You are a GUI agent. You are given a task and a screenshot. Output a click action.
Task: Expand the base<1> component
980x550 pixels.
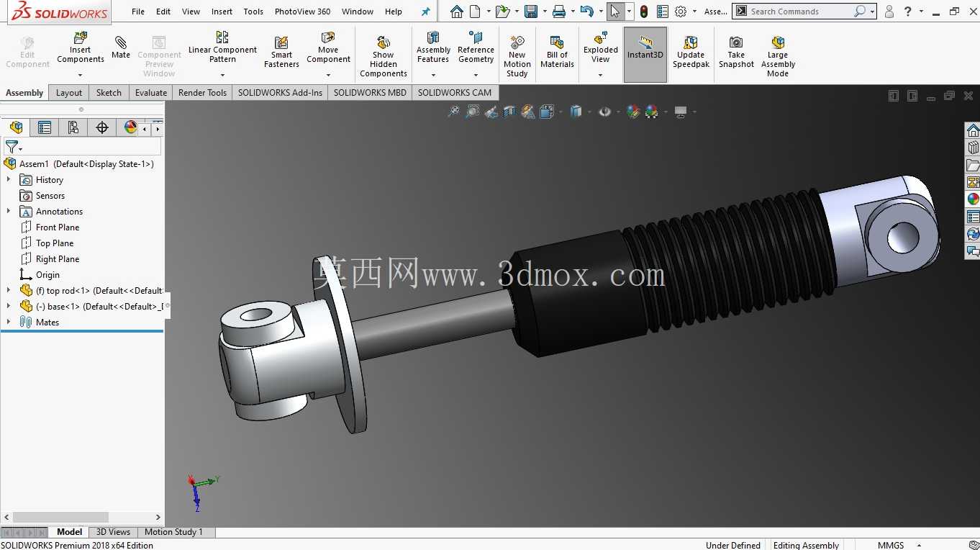[x=9, y=307]
